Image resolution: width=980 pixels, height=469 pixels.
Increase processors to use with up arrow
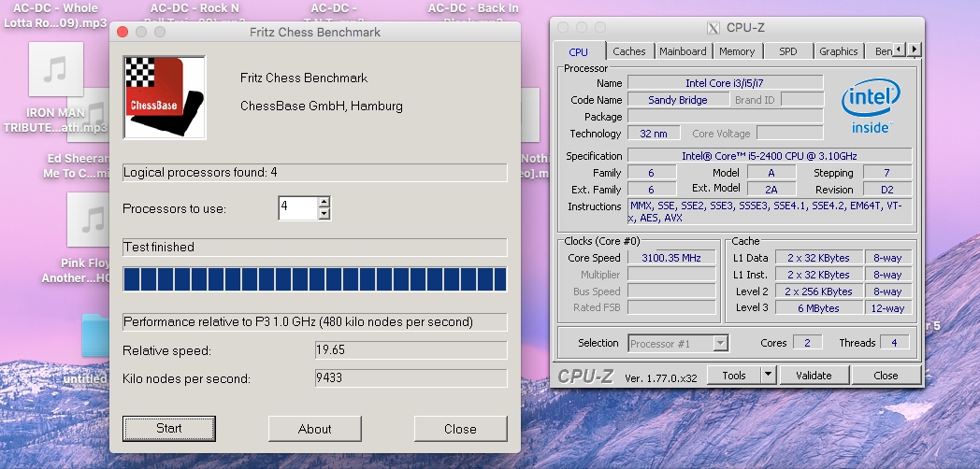pos(324,203)
